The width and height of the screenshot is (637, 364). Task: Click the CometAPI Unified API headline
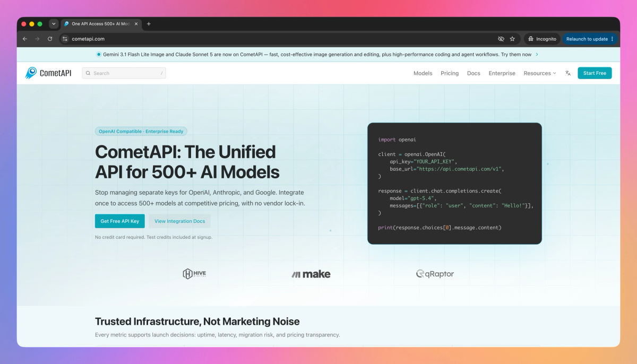tap(187, 162)
